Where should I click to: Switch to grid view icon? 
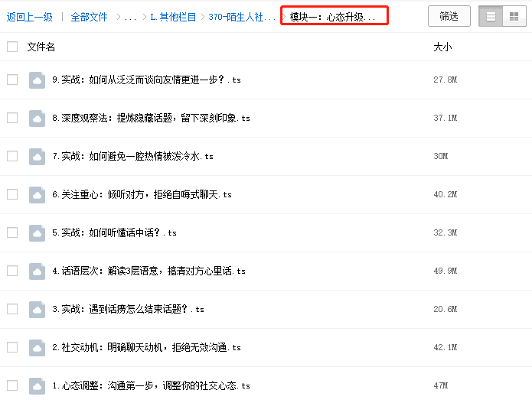click(x=514, y=16)
